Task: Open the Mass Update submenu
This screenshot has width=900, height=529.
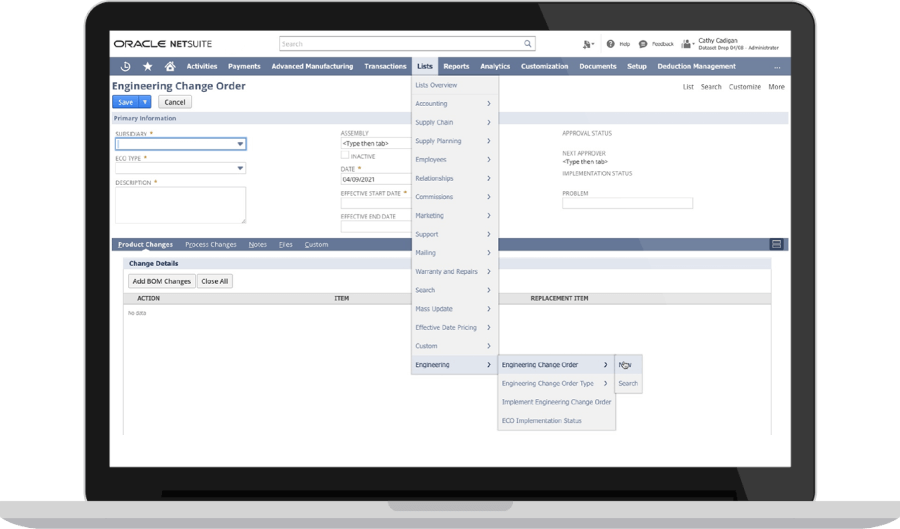Action: tap(454, 309)
